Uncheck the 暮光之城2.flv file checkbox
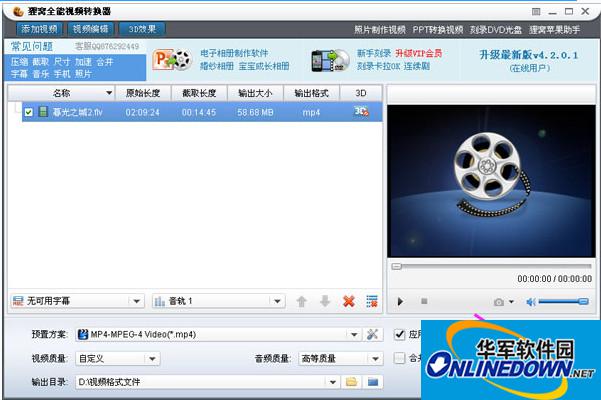 coord(29,112)
